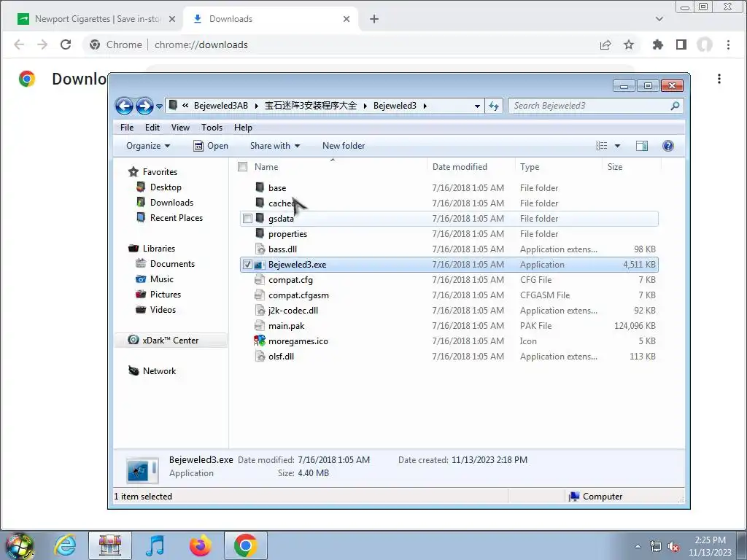Refresh the Bejeweled3 folder view
Image resolution: width=747 pixels, height=560 pixels.
(494, 106)
